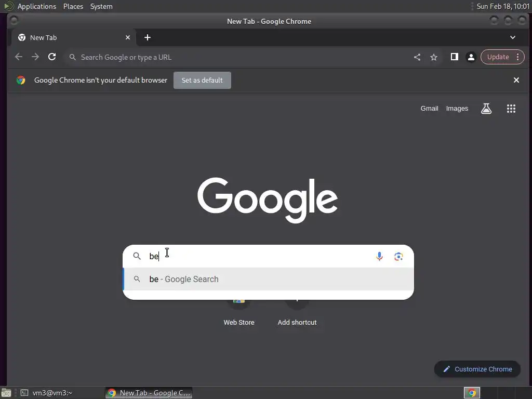The width and height of the screenshot is (532, 399).
Task: Click the magnifier icon in search box
Action: (137, 256)
